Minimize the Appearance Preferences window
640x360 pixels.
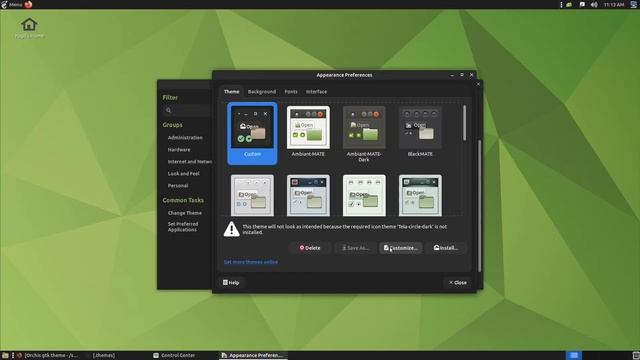tap(452, 75)
